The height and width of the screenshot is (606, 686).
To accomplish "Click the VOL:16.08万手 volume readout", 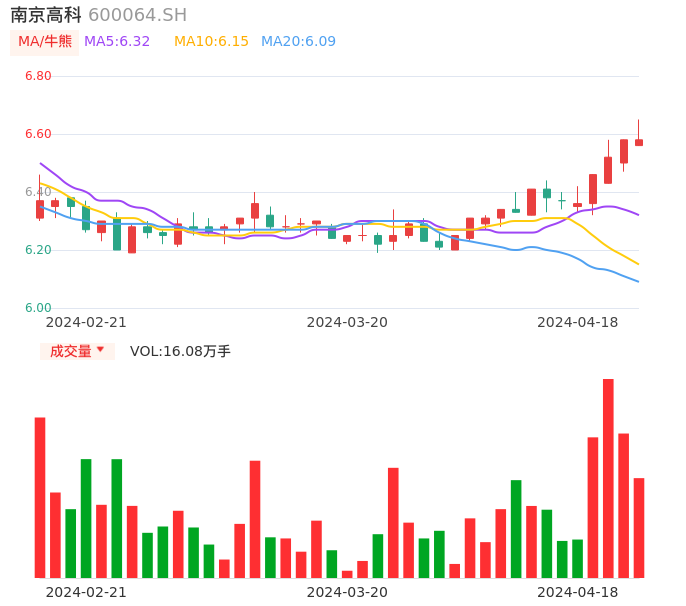I will click(x=180, y=351).
